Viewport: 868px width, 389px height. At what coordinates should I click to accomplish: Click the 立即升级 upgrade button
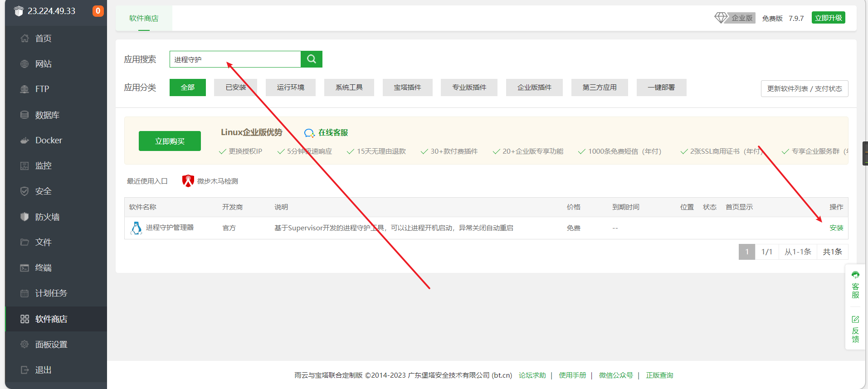(x=829, y=18)
